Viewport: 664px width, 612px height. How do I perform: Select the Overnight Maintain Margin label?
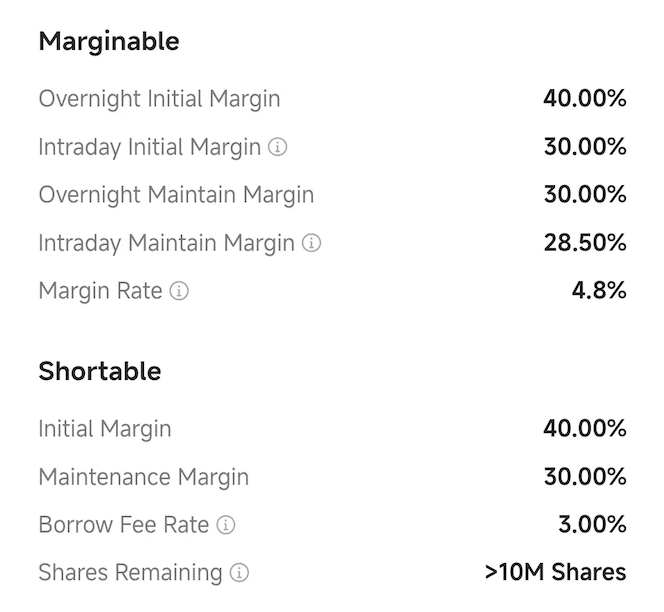coord(176,195)
